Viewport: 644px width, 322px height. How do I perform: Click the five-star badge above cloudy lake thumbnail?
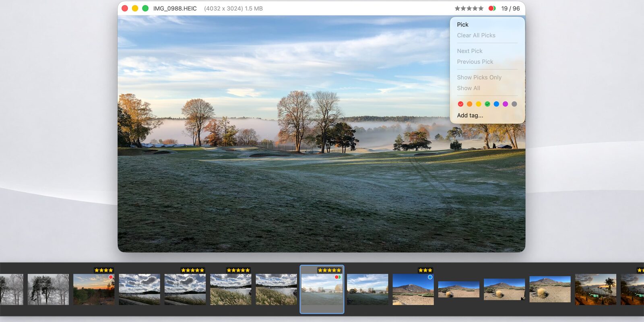click(x=193, y=270)
